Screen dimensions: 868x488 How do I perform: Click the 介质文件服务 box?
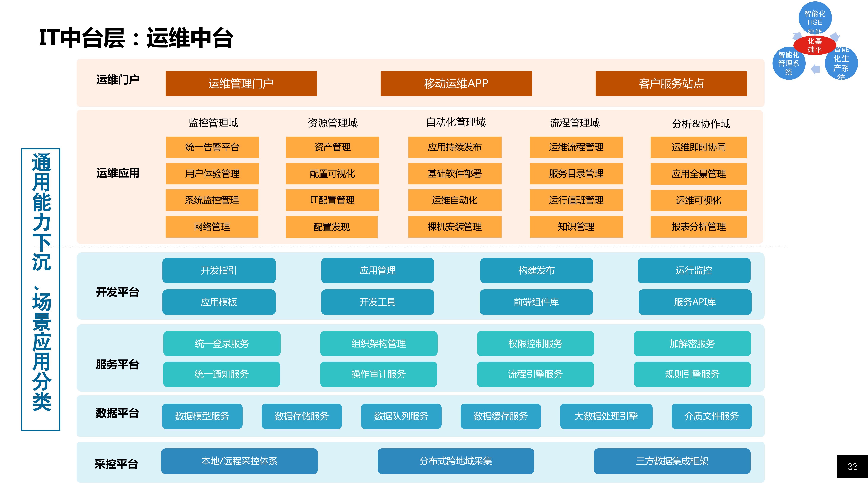tap(712, 416)
